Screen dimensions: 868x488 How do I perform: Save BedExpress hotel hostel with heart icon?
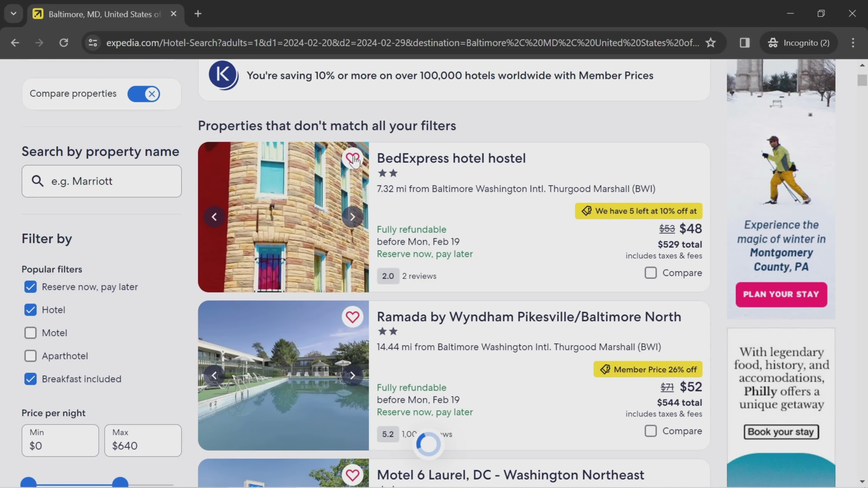(x=352, y=158)
